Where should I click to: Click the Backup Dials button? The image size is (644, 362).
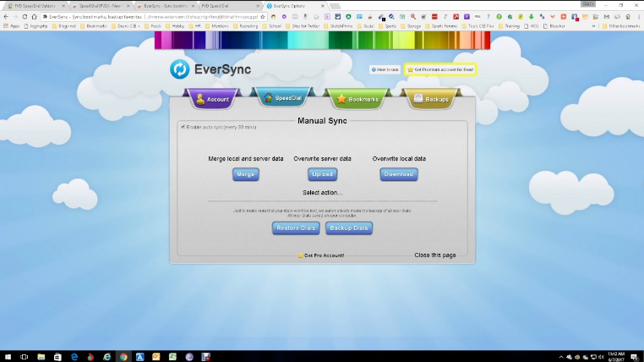click(349, 228)
